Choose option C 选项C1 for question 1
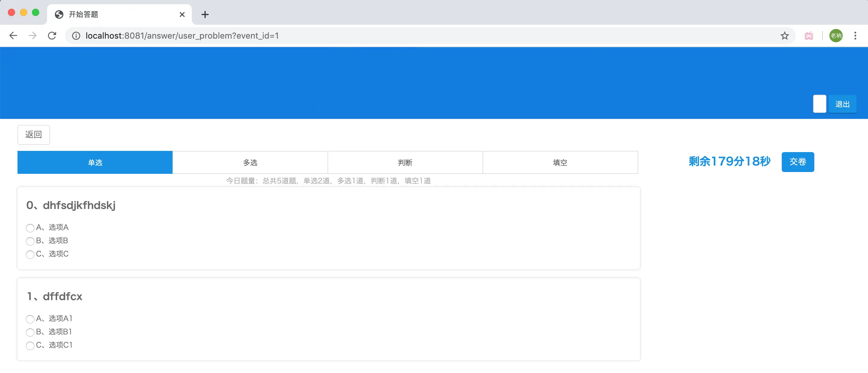The height and width of the screenshot is (373, 868). (x=30, y=346)
